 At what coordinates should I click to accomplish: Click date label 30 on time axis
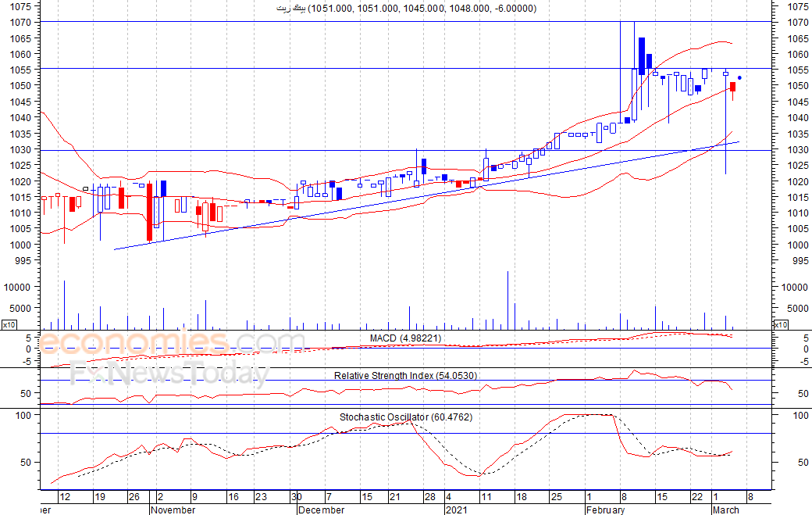pos(296,497)
